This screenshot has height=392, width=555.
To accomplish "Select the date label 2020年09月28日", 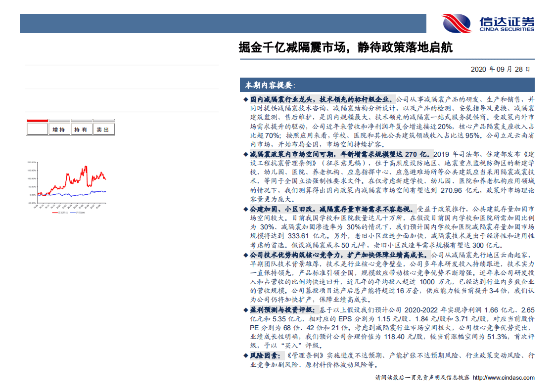I will (501, 68).
